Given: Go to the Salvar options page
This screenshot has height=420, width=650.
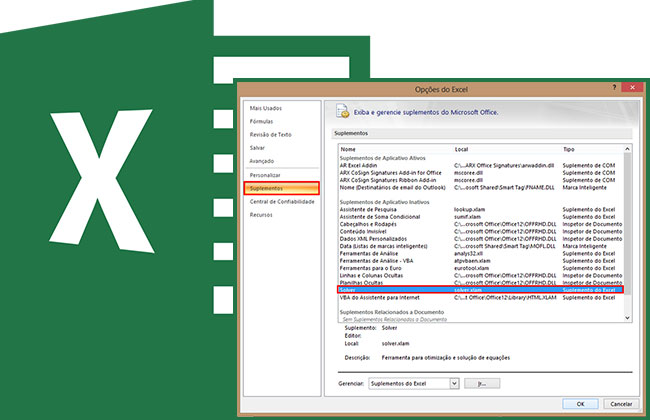Looking at the screenshot, I should click(x=257, y=148).
